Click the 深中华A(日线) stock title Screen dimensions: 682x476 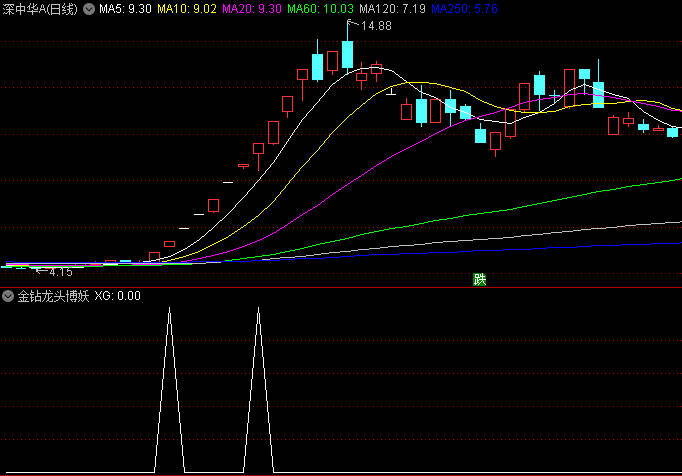pos(42,8)
